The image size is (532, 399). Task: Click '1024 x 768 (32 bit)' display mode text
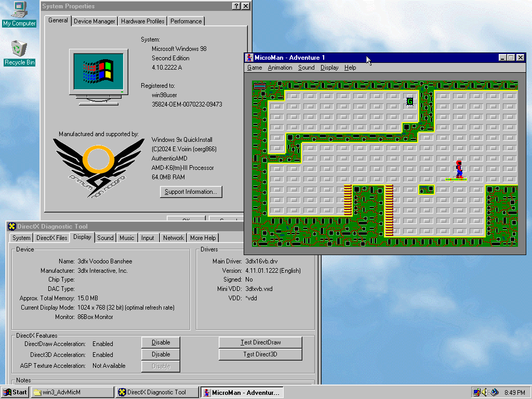tap(100, 308)
